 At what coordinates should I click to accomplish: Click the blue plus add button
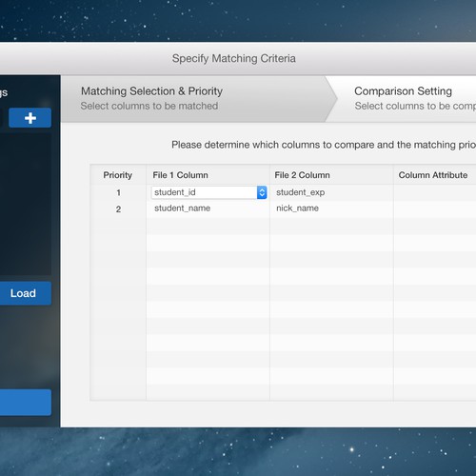click(x=30, y=118)
